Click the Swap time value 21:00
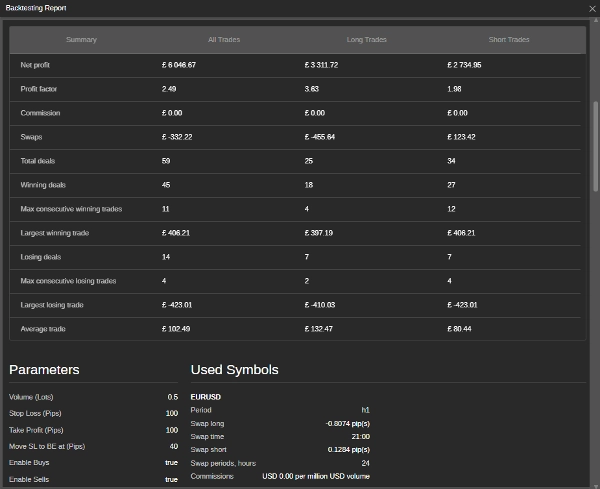This screenshot has width=600, height=489. [360, 437]
